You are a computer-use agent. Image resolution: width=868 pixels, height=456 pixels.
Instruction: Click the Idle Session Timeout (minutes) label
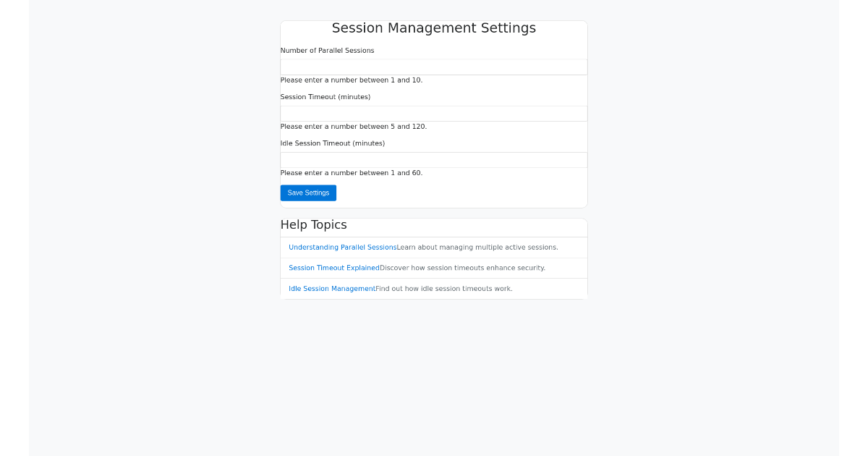click(x=332, y=143)
